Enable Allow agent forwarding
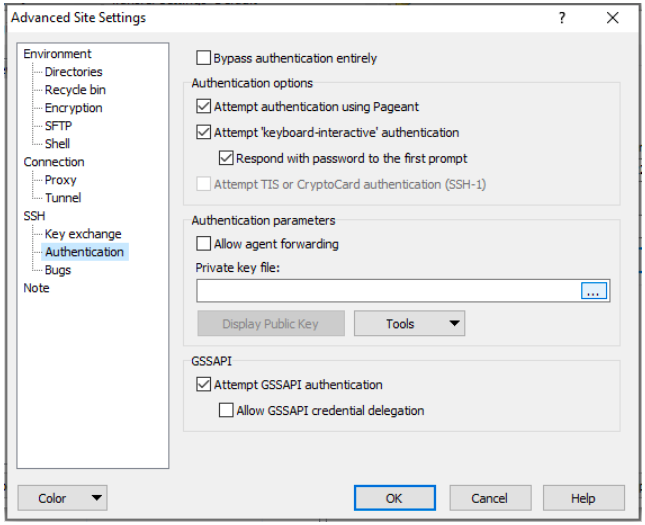 click(x=204, y=244)
